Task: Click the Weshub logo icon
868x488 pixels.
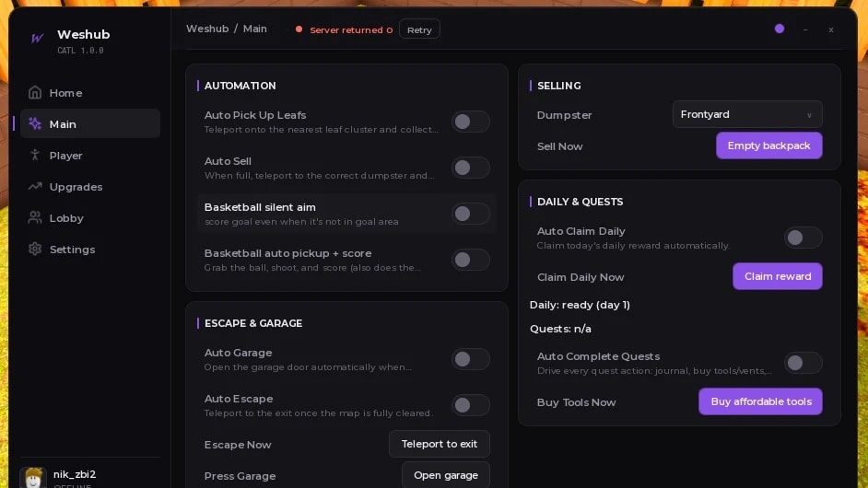Action: [38, 38]
